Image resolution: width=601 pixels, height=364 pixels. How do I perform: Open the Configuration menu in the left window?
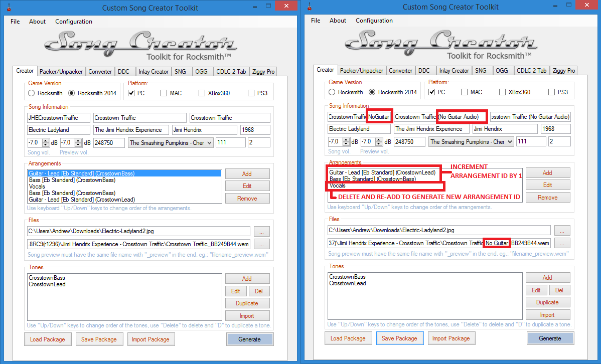coord(73,22)
